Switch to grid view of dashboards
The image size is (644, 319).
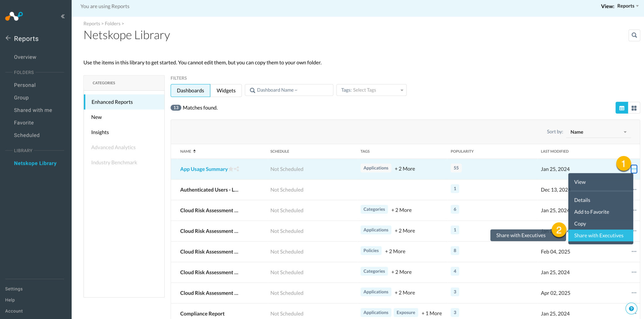[x=634, y=108]
